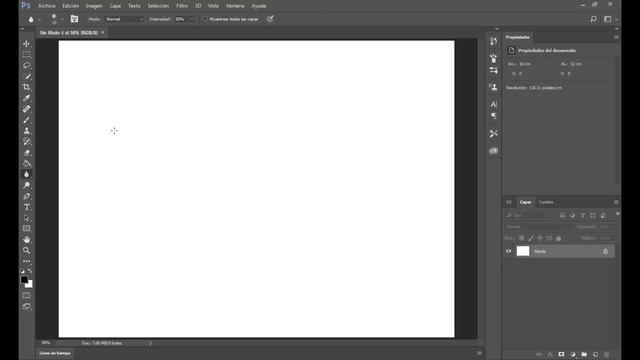This screenshot has height=360, width=640.
Task: Open the brush preset picker arrow
Action: coord(62,19)
